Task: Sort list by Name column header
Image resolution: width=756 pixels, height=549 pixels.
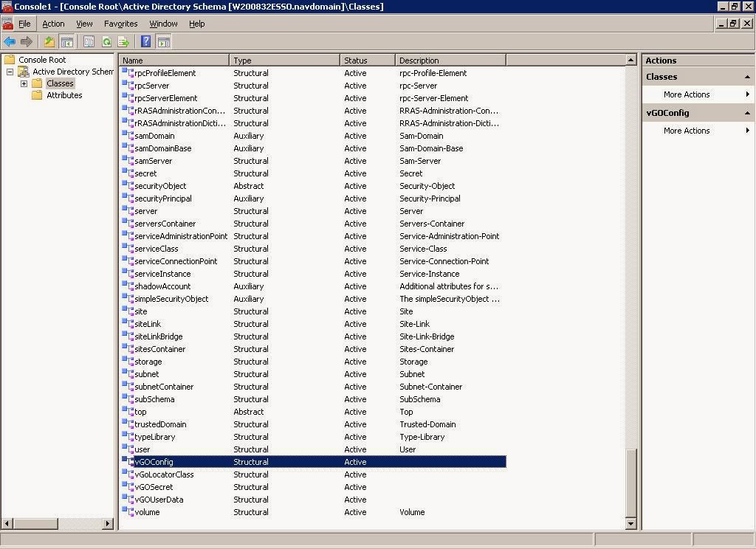Action: [x=174, y=61]
